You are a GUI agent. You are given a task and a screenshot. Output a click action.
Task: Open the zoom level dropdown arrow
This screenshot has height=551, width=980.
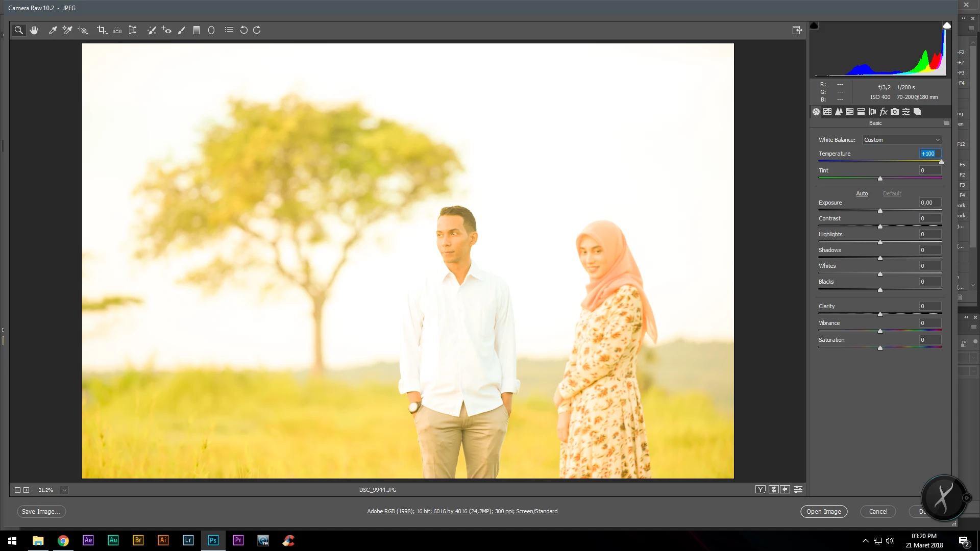click(64, 490)
